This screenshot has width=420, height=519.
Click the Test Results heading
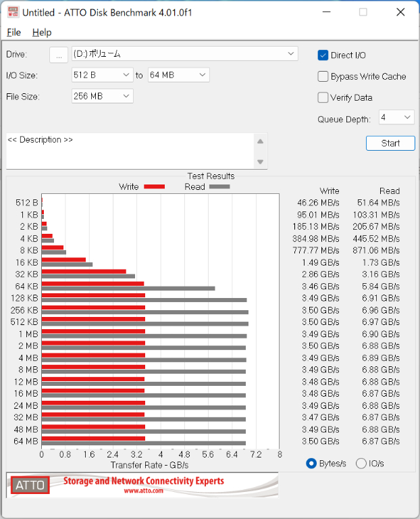(211, 176)
